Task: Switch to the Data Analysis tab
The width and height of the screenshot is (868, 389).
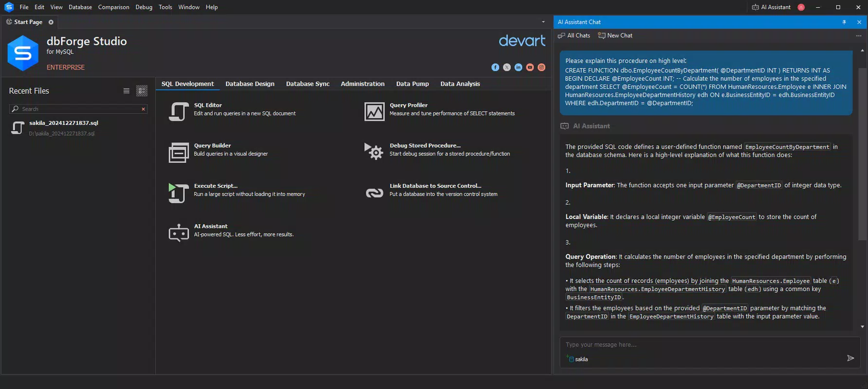Action: tap(460, 84)
